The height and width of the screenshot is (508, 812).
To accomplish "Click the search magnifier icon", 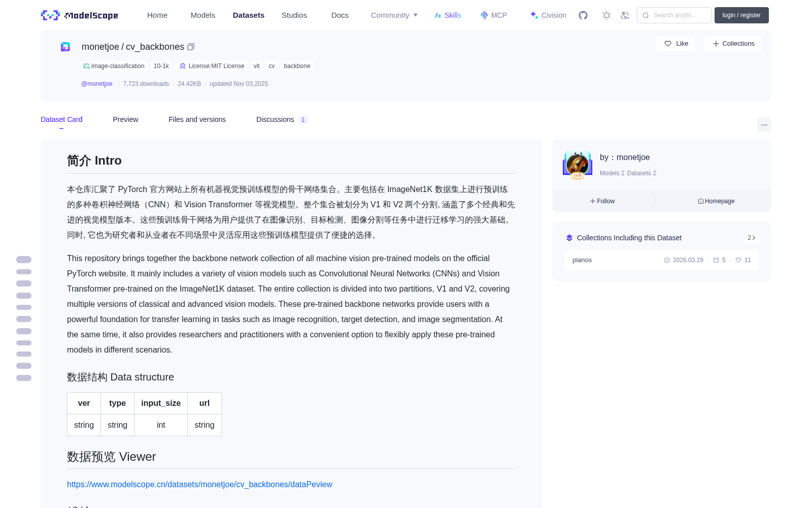I will point(646,15).
